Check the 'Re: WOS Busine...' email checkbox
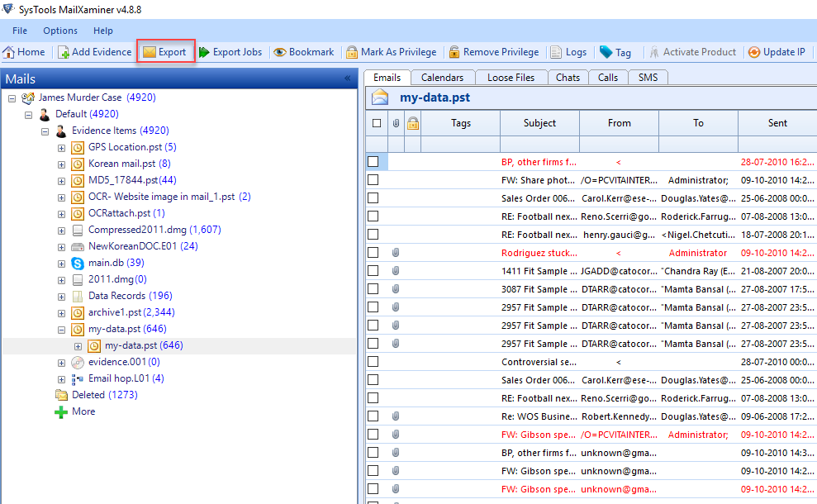 pos(373,416)
